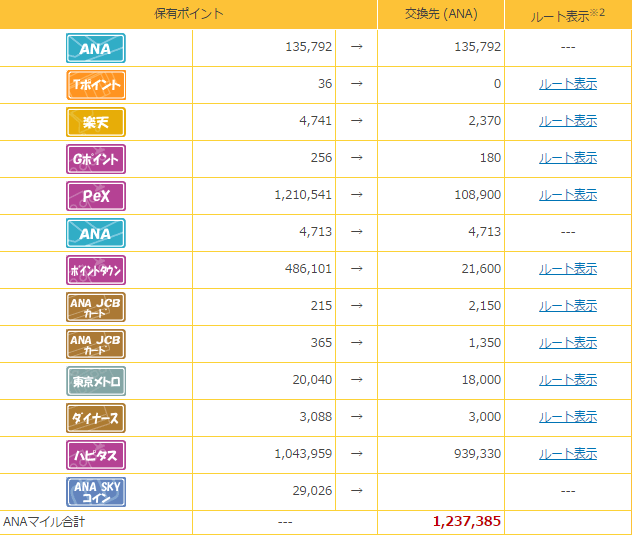Screen dimensions: 632x535
Task: View the route display for PeX
Action: click(568, 195)
